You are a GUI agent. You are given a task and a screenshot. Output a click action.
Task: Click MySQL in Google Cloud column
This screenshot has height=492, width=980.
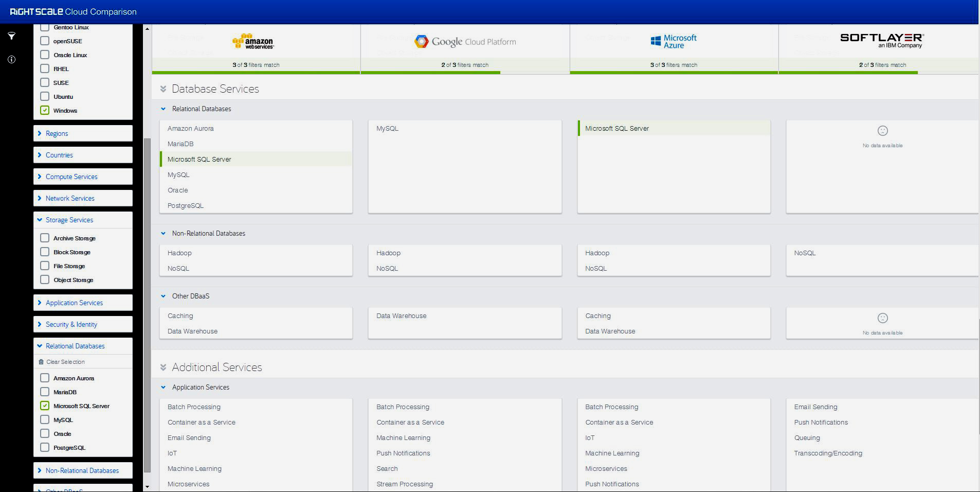387,129
